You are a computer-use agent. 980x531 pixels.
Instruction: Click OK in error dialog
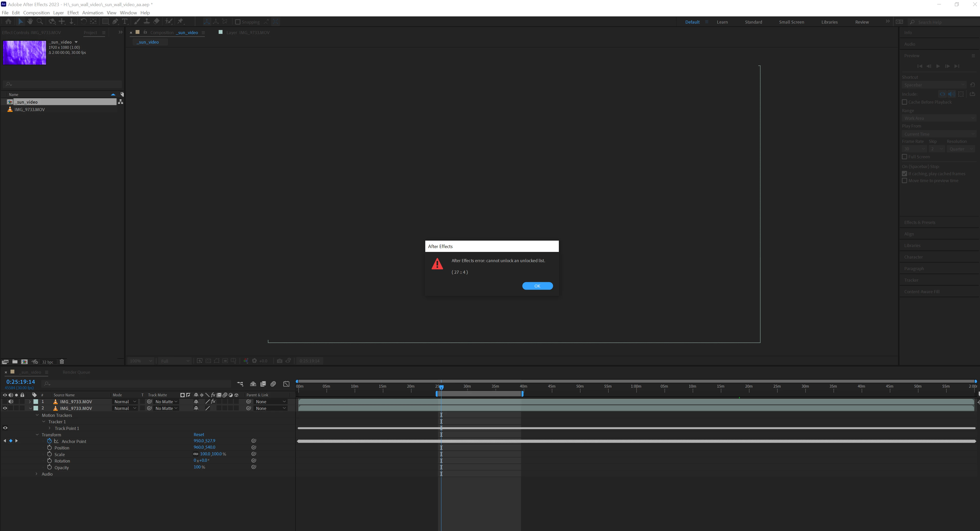point(537,286)
